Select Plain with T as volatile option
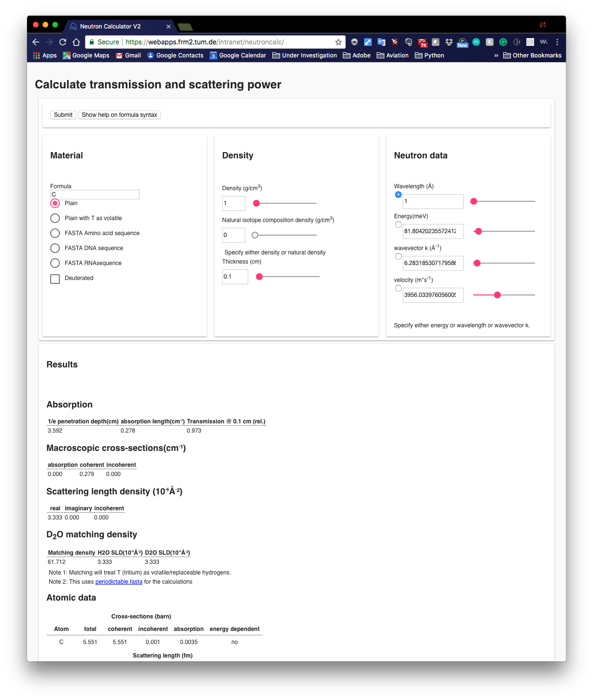This screenshot has width=593, height=700. (x=55, y=218)
